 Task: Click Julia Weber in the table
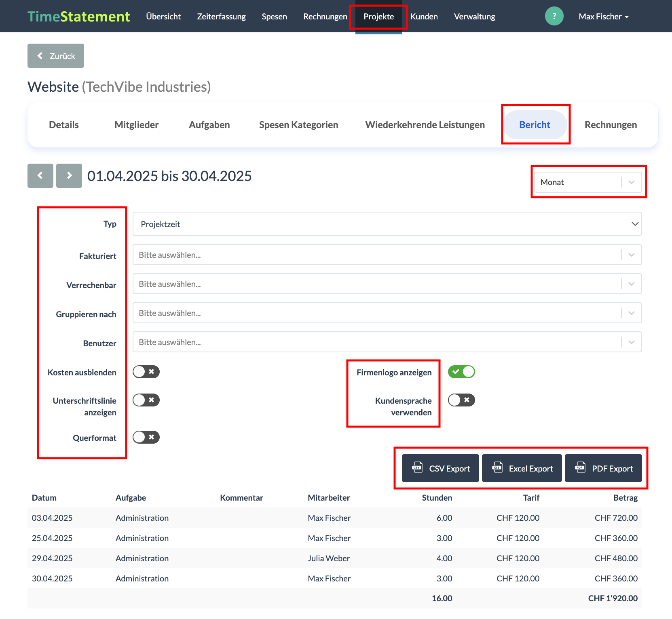pyautogui.click(x=329, y=558)
